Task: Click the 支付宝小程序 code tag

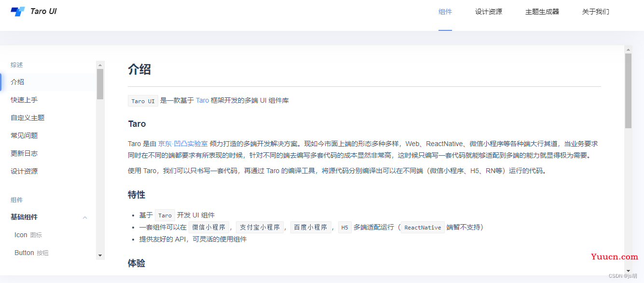Action: (x=260, y=227)
